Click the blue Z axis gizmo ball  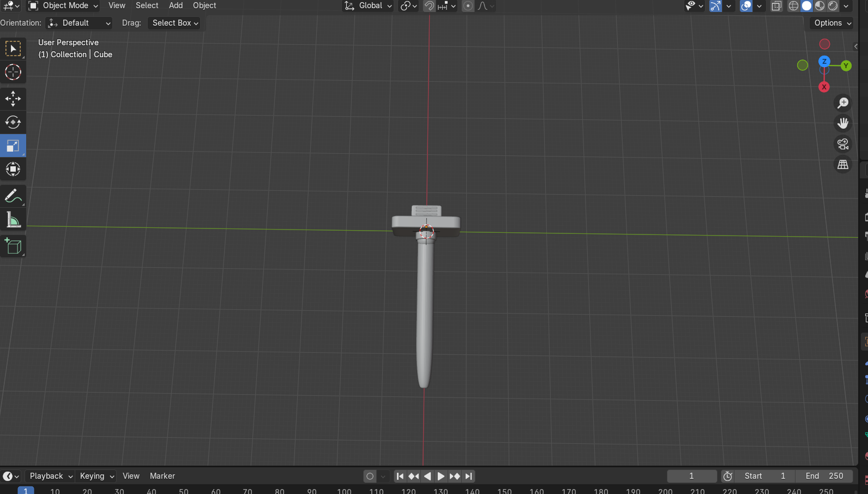(x=824, y=61)
